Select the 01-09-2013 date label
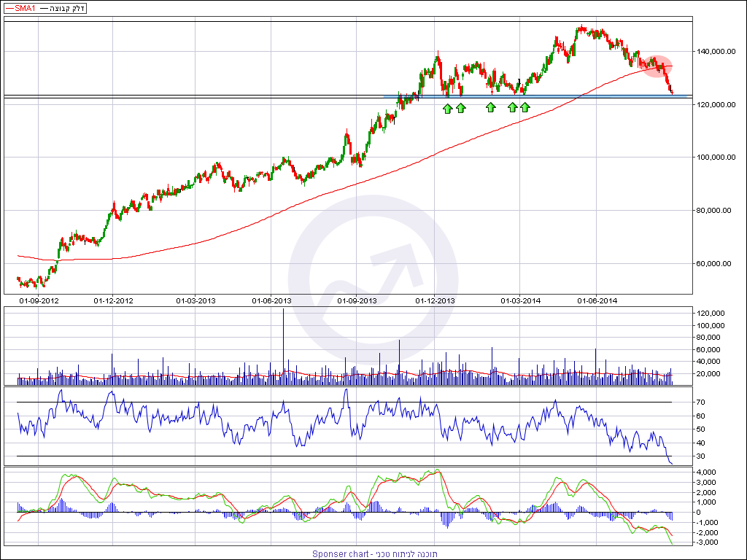The height and width of the screenshot is (560, 747). pos(357,300)
